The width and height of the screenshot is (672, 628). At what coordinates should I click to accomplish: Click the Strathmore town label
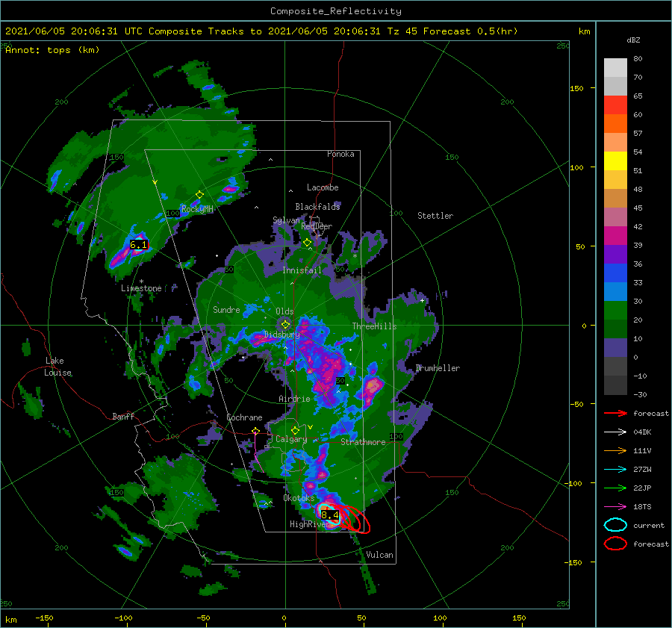[363, 442]
